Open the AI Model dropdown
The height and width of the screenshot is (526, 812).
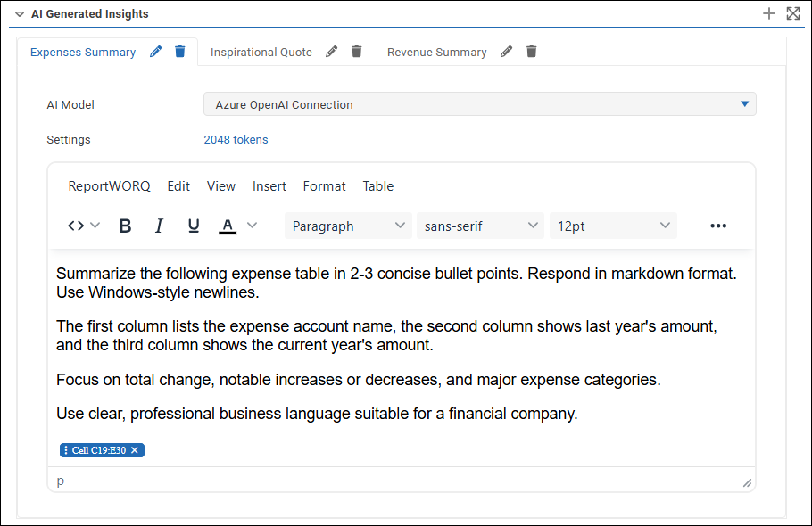tap(479, 104)
